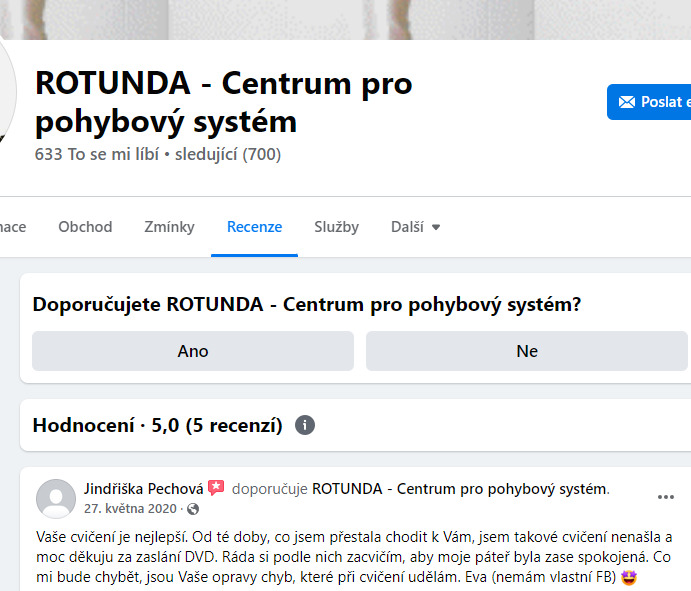The width and height of the screenshot is (691, 591).
Task: Click the info icon beside Hodnocení rating
Action: 305,425
